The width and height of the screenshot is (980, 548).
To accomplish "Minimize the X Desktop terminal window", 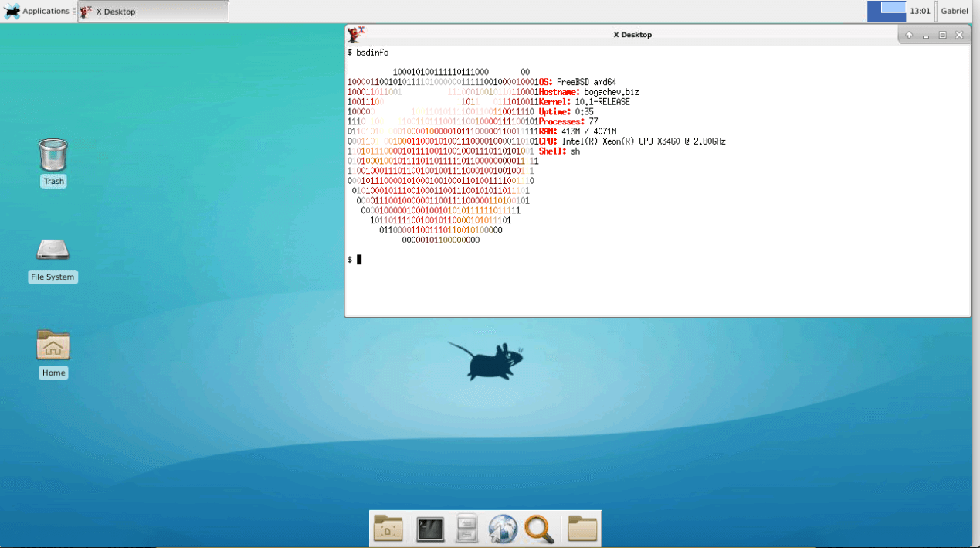I will 926,35.
